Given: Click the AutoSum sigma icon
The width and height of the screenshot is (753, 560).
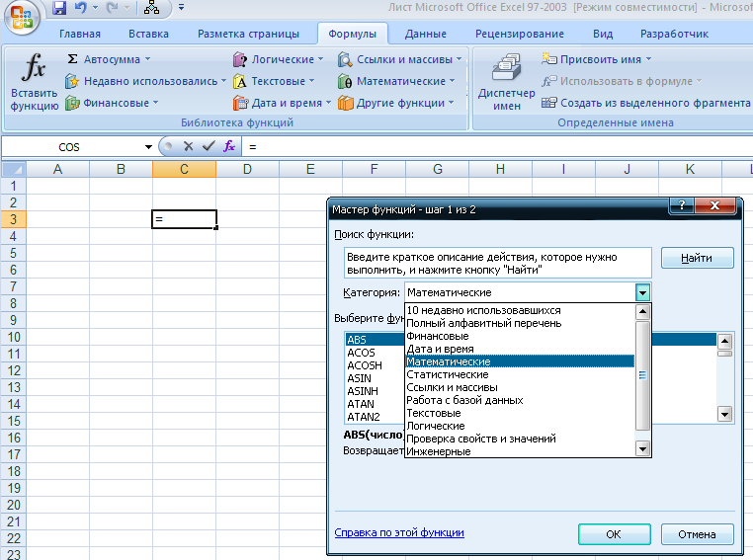Looking at the screenshot, I should pyautogui.click(x=72, y=59).
